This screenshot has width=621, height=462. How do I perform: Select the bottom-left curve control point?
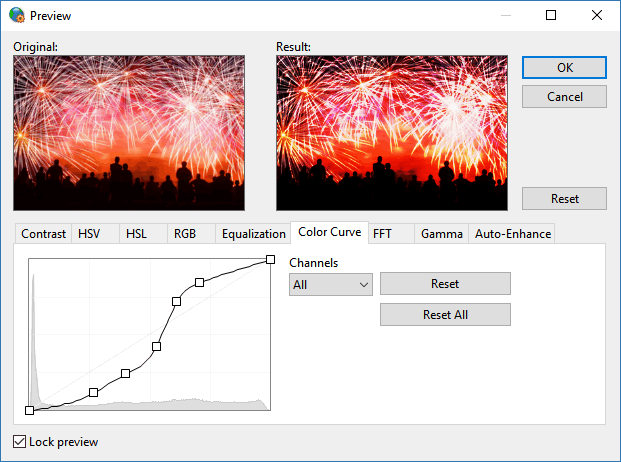click(x=29, y=410)
